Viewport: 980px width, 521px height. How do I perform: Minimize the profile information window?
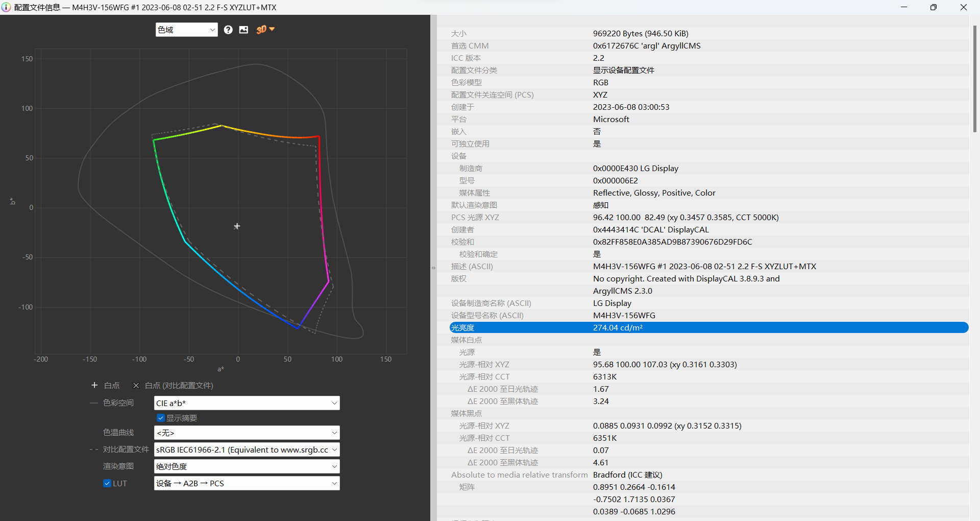(x=904, y=7)
